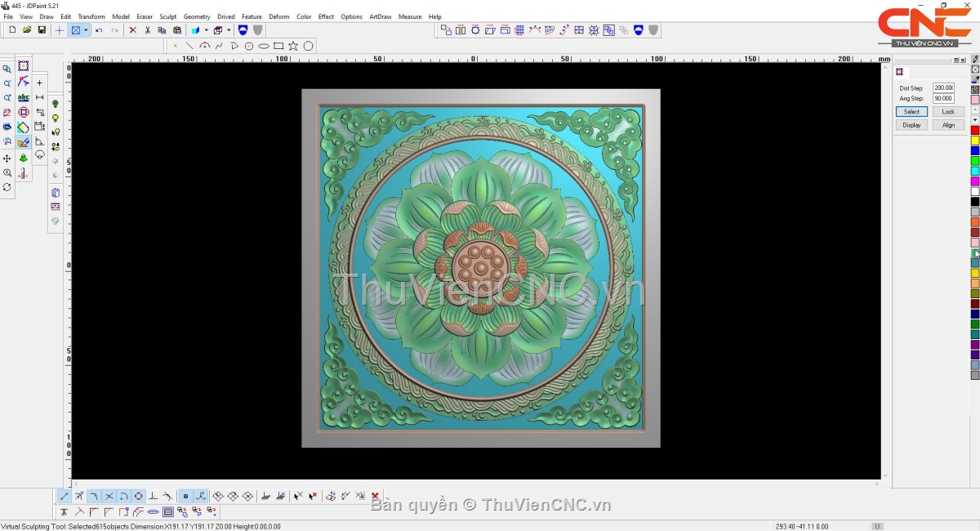Choose the rectangle drawing tool

pyautogui.click(x=278, y=47)
